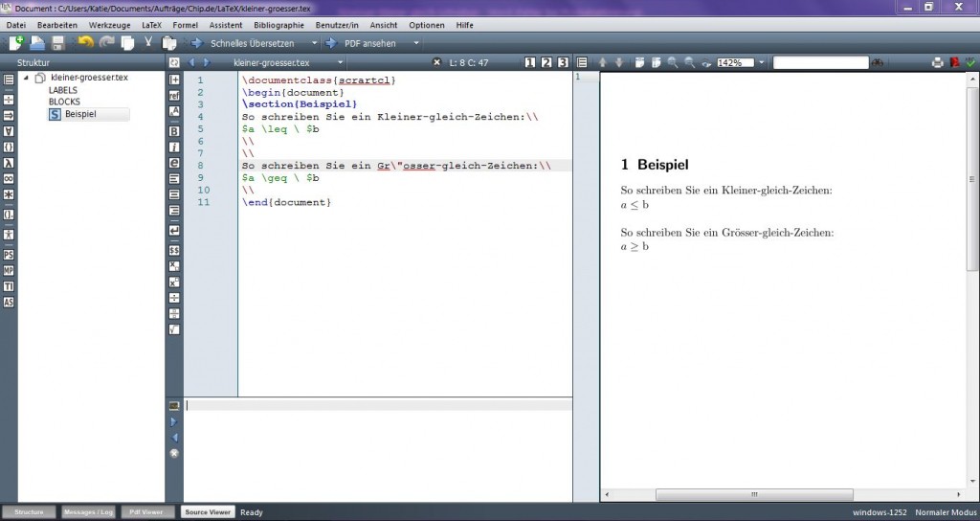Collapse the kleiner-groesser.tex tree node
This screenshot has height=521, width=980.
[27, 77]
